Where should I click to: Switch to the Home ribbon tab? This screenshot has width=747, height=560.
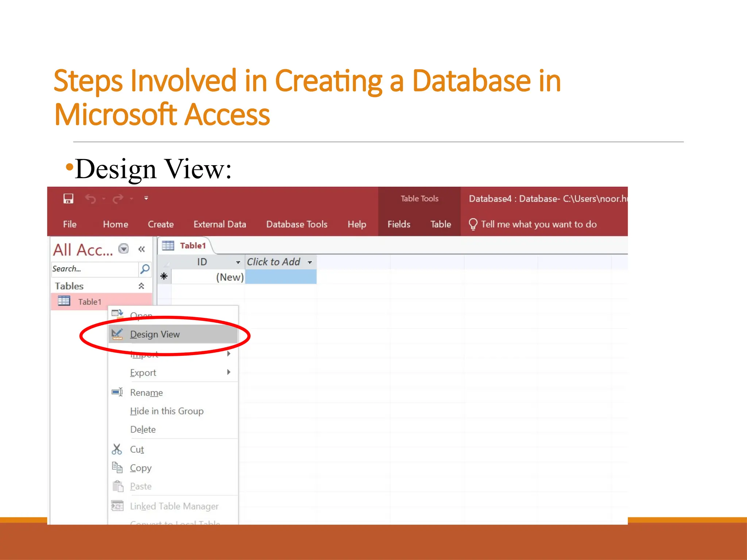[x=115, y=224]
